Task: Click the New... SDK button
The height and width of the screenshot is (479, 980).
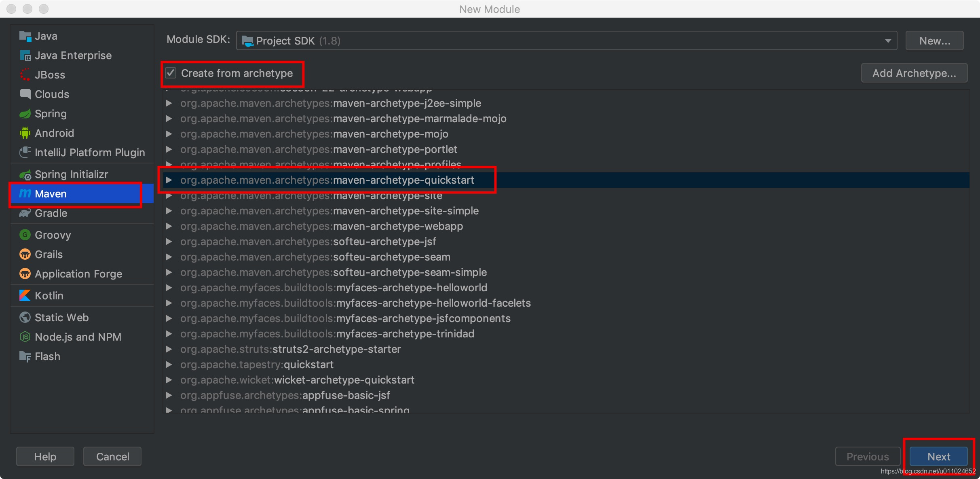Action: [934, 41]
